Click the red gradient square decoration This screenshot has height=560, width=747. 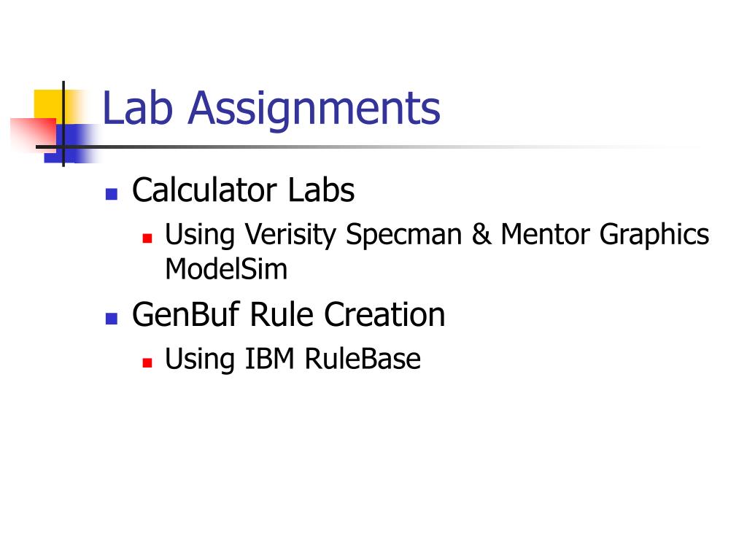point(34,135)
